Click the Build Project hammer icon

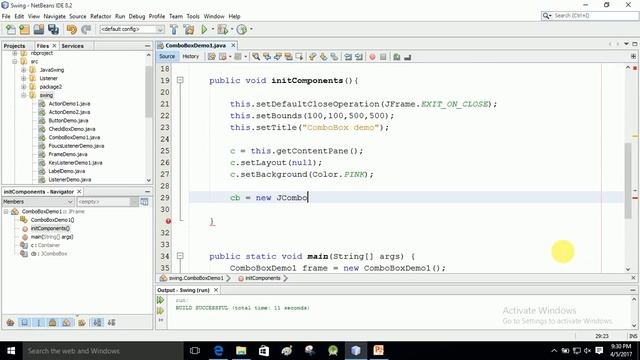click(x=174, y=29)
